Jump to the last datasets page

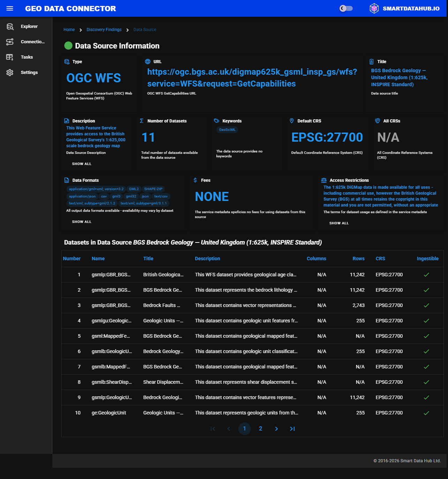pyautogui.click(x=292, y=429)
